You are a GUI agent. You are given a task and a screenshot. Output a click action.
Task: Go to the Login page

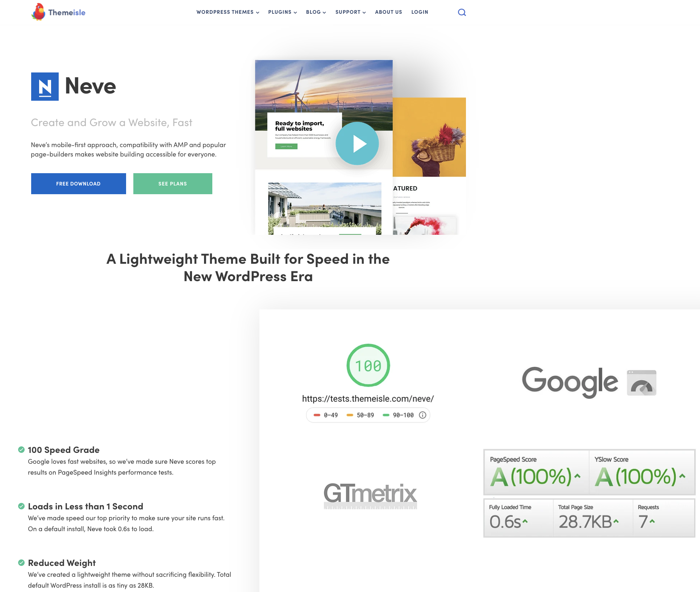(x=420, y=12)
